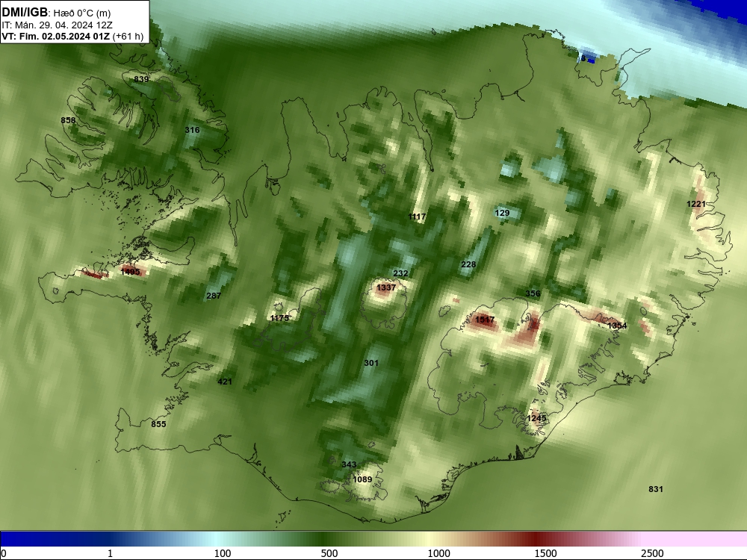Click the 421 value label
The width and height of the screenshot is (747, 560).
pyautogui.click(x=224, y=382)
